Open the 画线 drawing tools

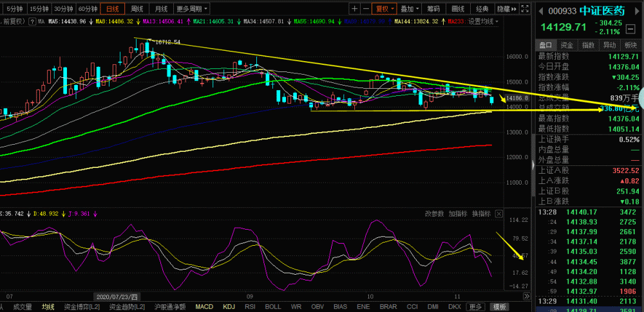click(458, 8)
